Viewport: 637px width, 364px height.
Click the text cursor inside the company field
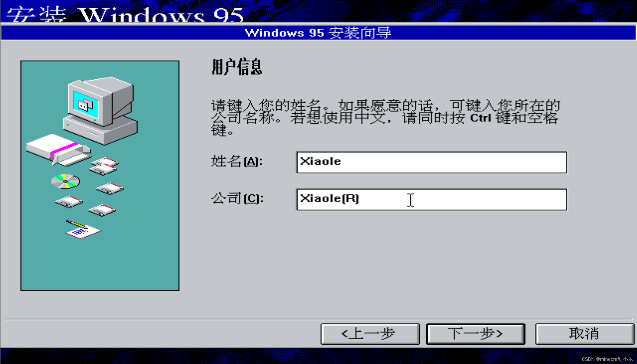click(x=410, y=200)
